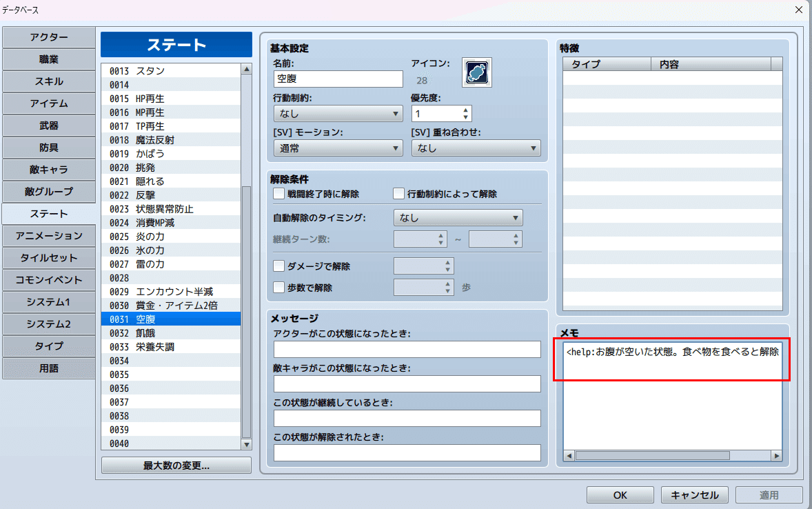Click the この状態が継続しているとき message field
This screenshot has height=509, width=812.
407,418
